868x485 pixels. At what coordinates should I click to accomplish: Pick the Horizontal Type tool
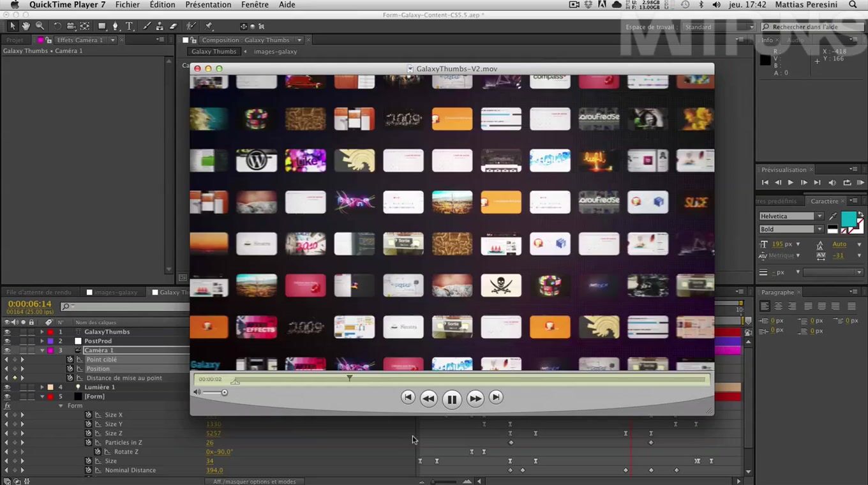[129, 26]
